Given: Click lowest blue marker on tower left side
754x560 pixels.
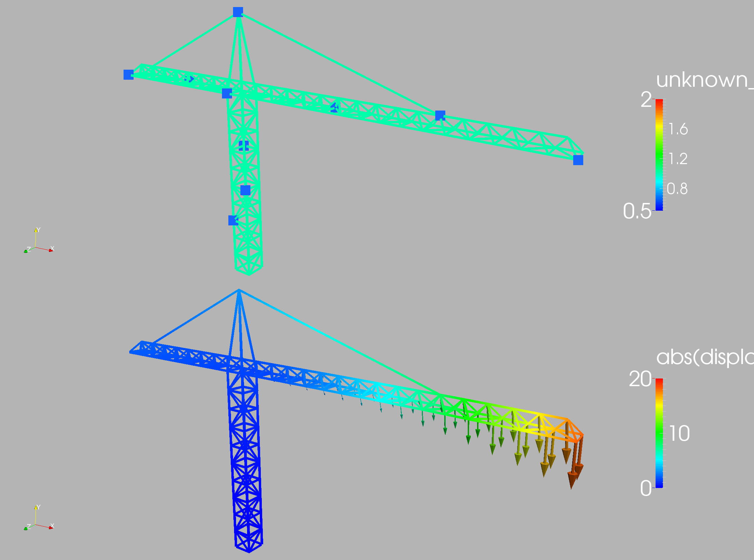Looking at the screenshot, I should click(233, 220).
